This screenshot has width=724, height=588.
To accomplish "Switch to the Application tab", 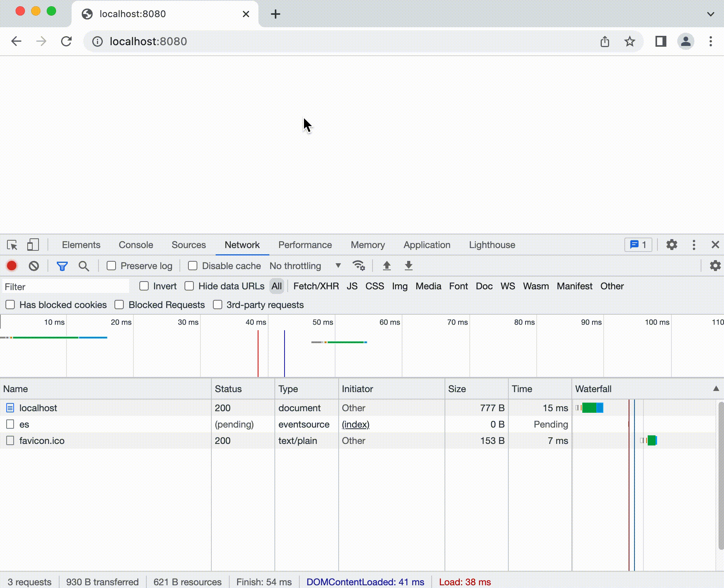I will (x=427, y=245).
